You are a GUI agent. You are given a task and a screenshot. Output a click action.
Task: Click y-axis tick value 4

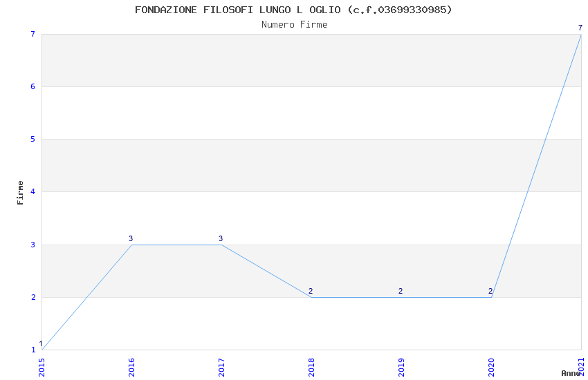click(x=33, y=191)
